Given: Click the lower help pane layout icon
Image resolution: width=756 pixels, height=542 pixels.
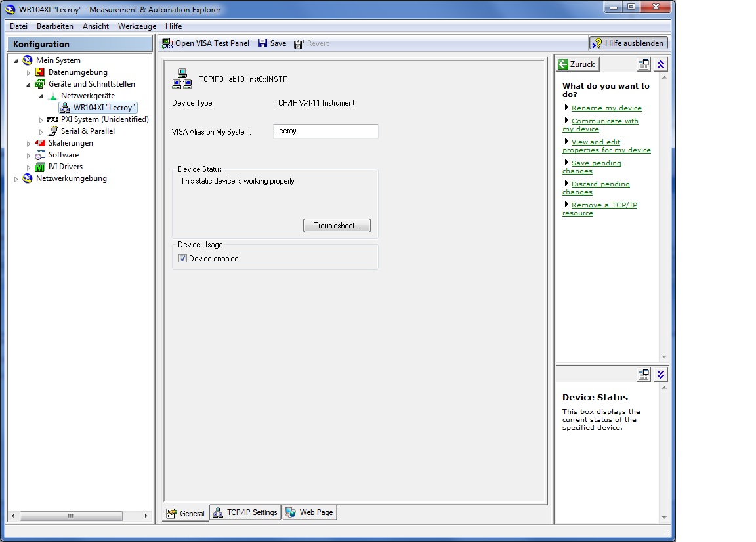Looking at the screenshot, I should [644, 375].
